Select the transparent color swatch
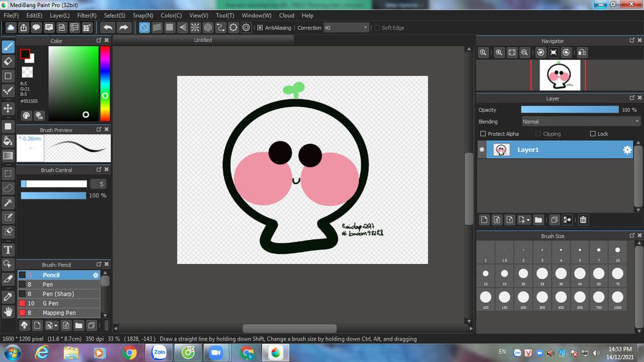Screen dimensions: 644x362 27,72
